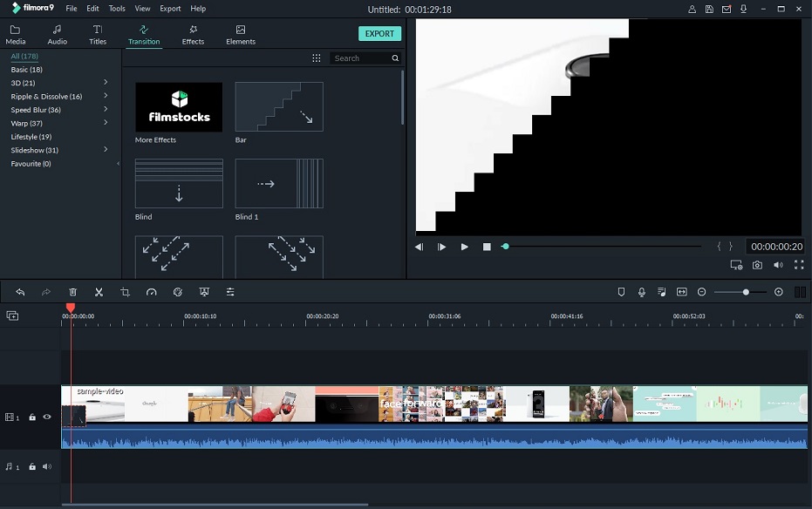Select the All (178) transitions category
Image resolution: width=812 pixels, height=509 pixels.
click(x=24, y=56)
